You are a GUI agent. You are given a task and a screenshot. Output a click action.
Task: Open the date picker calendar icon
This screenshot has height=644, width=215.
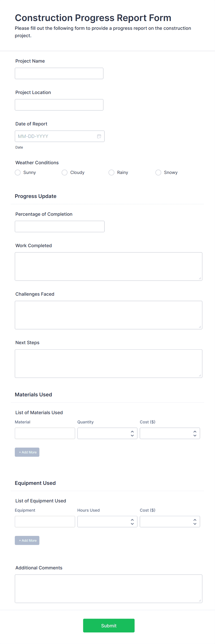[x=99, y=136]
